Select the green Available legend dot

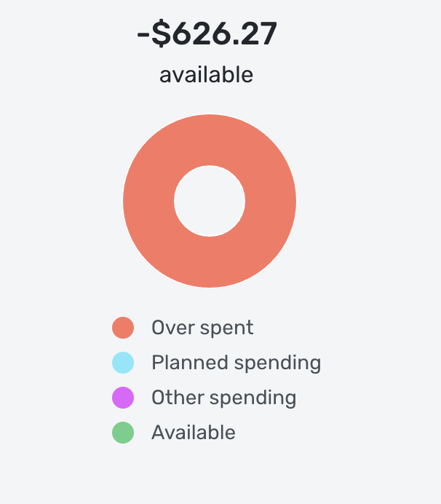(123, 433)
